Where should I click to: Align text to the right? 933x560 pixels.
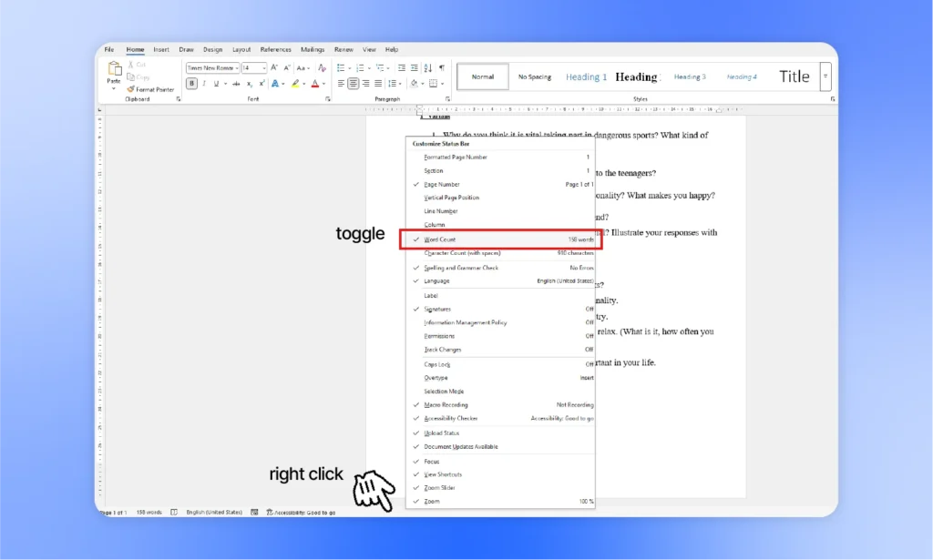[366, 84]
